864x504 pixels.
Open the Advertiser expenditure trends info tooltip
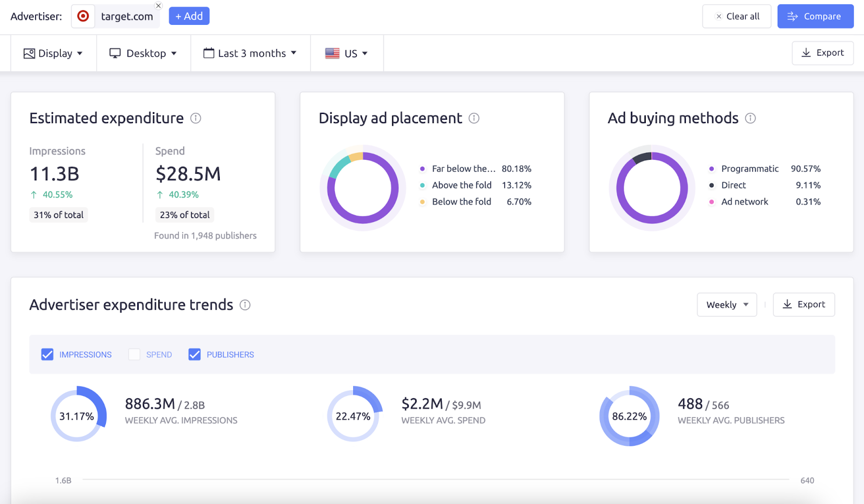click(245, 305)
